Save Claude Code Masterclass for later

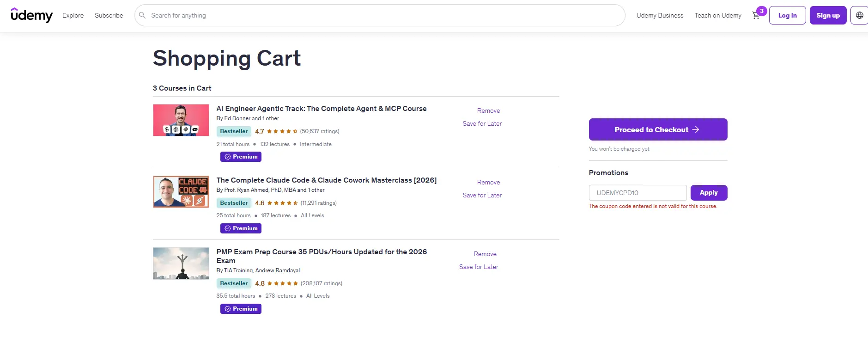(482, 195)
